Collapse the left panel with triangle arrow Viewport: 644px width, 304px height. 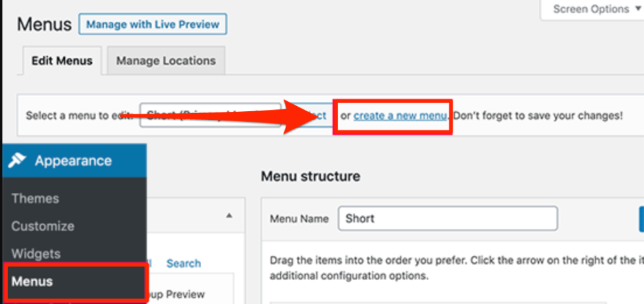(x=229, y=216)
